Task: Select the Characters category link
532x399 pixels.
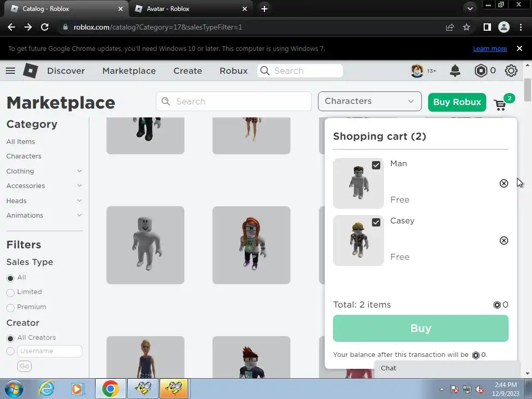Action: tap(24, 156)
